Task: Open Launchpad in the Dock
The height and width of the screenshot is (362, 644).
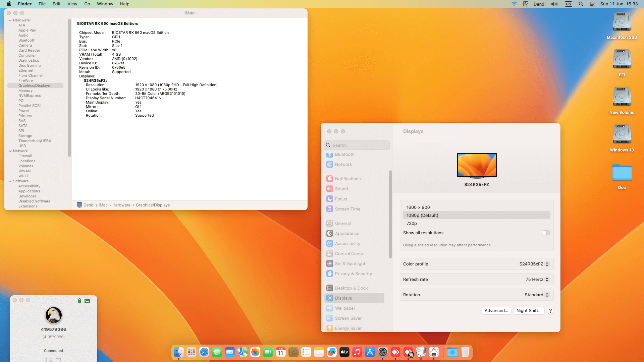Action: click(x=192, y=352)
